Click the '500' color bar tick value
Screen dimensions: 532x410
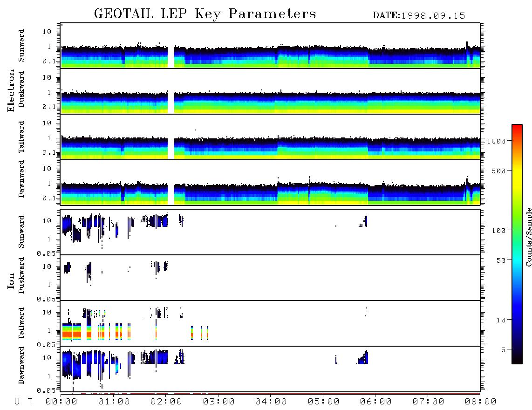coord(499,171)
